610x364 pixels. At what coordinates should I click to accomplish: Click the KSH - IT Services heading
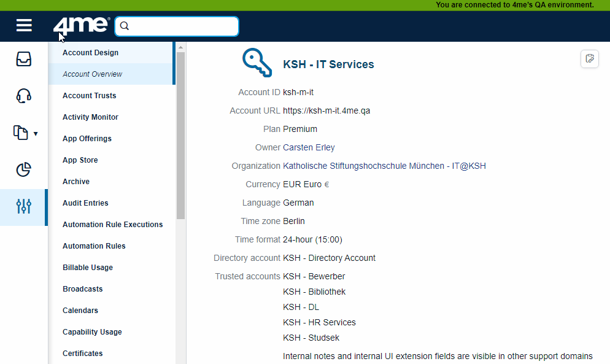click(328, 64)
